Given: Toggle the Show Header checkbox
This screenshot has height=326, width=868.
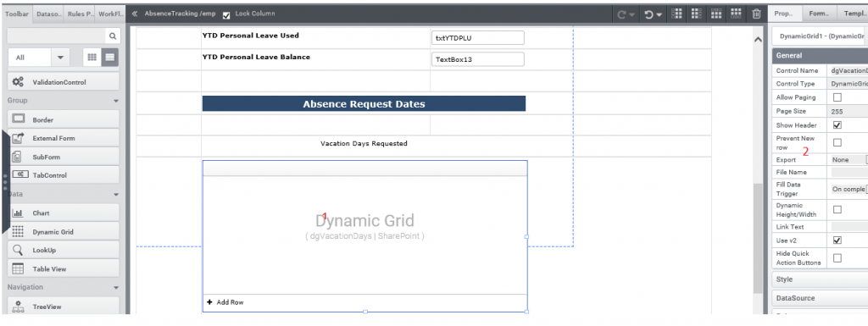Looking at the screenshot, I should click(x=837, y=124).
